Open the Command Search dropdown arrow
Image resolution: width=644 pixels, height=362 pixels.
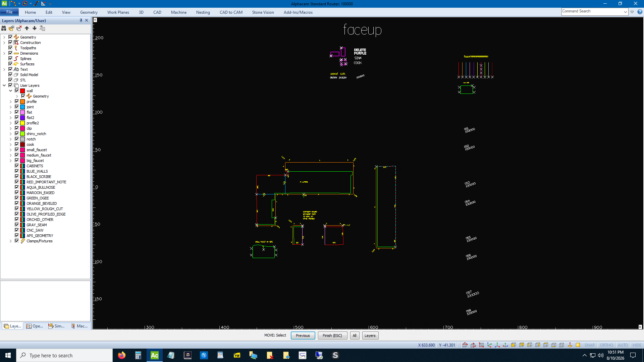click(x=626, y=12)
